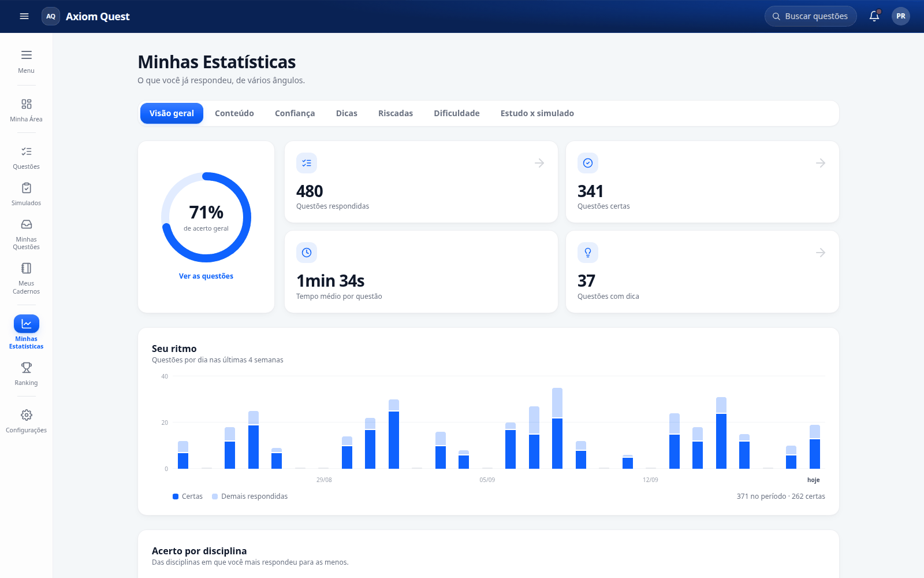Click the 1min 34s Tempo médio card
924x578 pixels.
pyautogui.click(x=421, y=272)
